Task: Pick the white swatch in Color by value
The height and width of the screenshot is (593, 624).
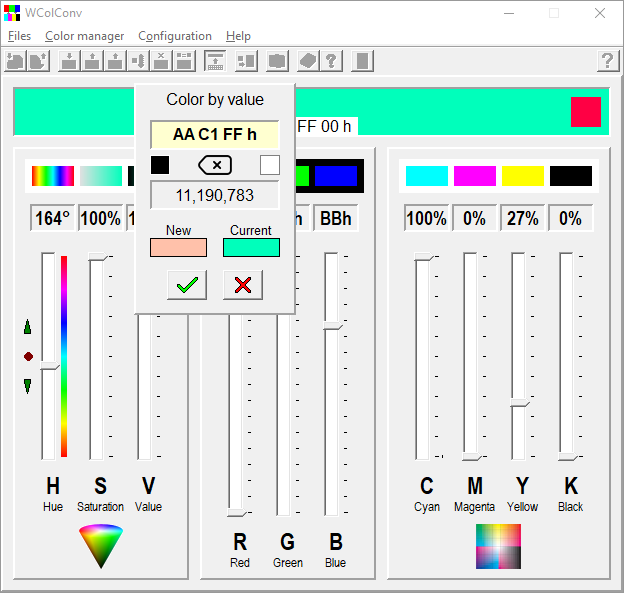Action: 270,165
